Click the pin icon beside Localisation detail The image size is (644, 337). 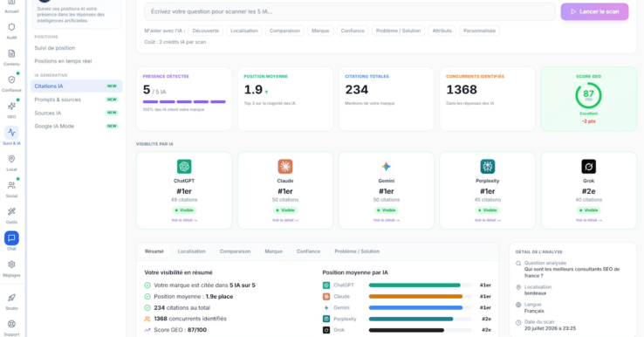click(x=518, y=287)
